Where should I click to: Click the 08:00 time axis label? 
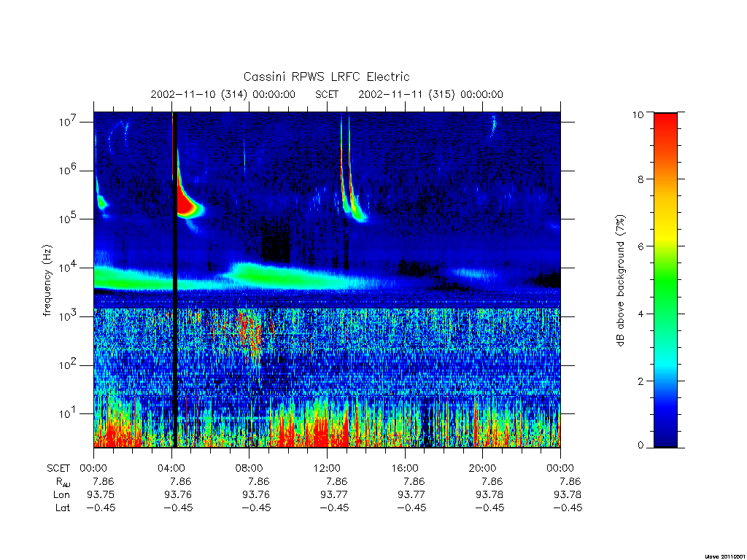249,468
